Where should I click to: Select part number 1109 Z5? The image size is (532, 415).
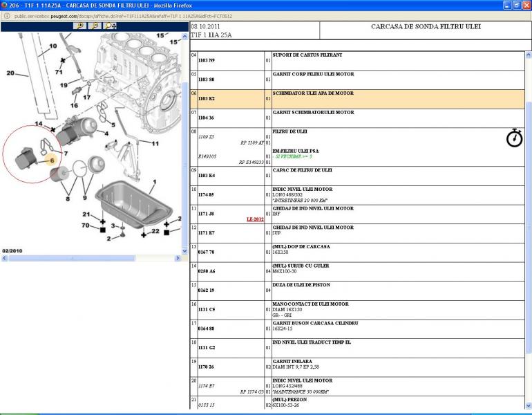[207, 137]
